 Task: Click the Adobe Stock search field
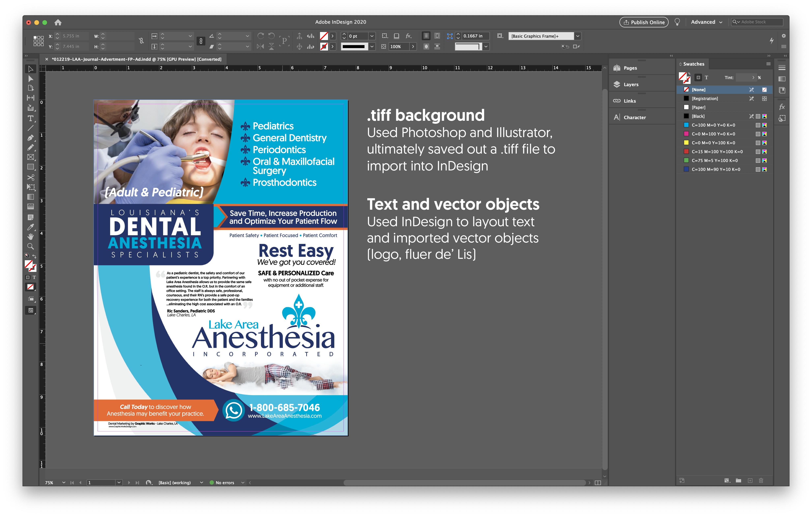(x=757, y=22)
